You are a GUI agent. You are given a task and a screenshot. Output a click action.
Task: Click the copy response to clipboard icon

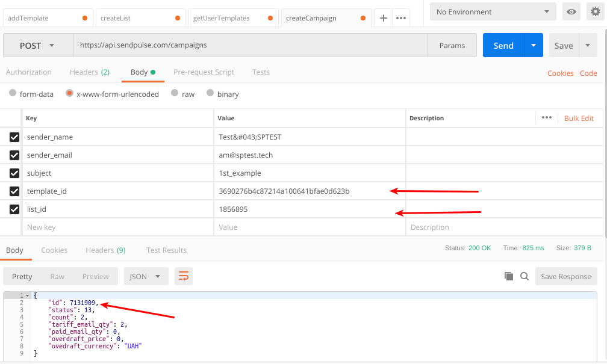coord(509,276)
